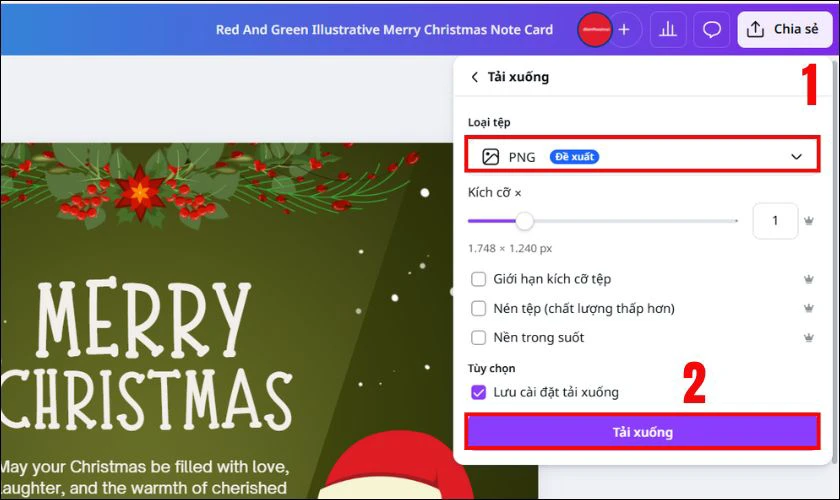Open the PNG file type dropdown

coord(642,156)
